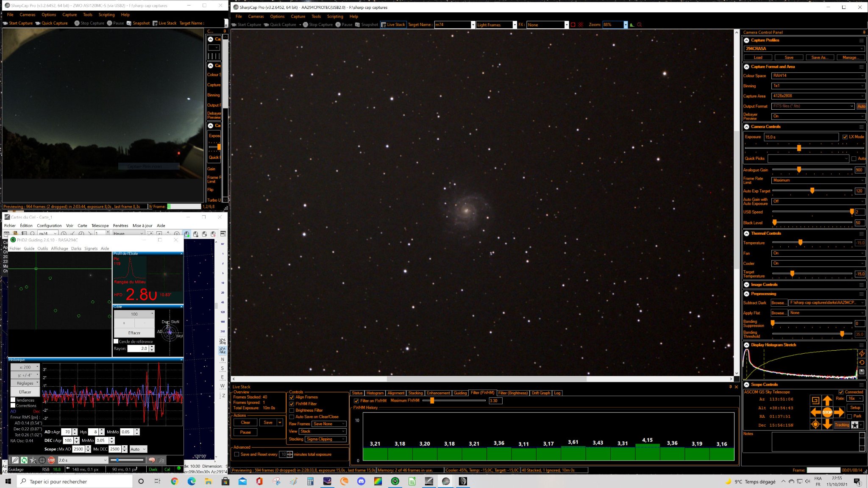
Task: Click Live Stack toolbar button in main SharpCap
Action: pos(393,25)
